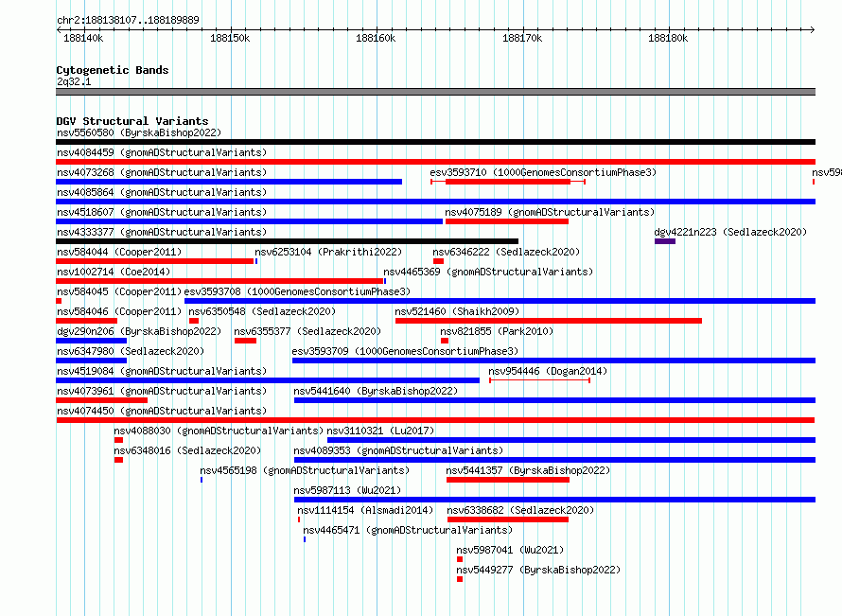
Task: Click the nsv4565198 variant label
Action: tap(305, 470)
